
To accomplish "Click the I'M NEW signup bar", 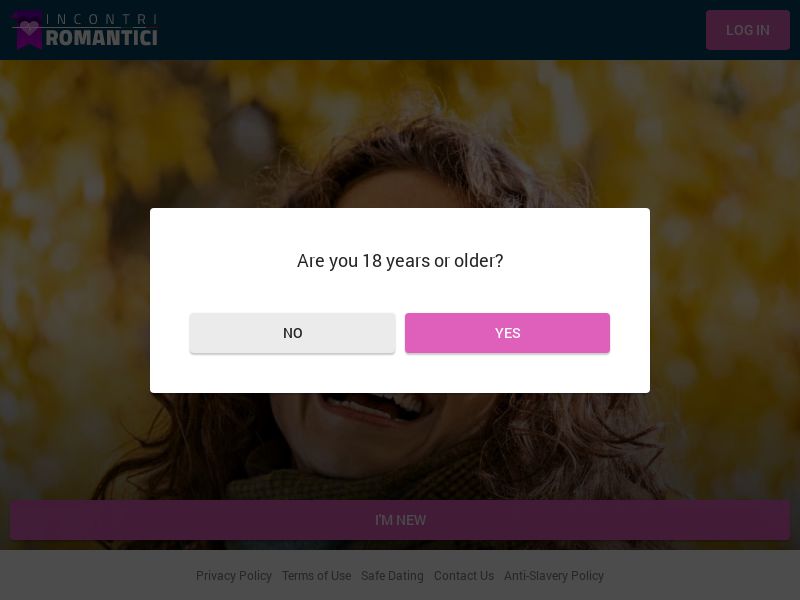I will 400,520.
